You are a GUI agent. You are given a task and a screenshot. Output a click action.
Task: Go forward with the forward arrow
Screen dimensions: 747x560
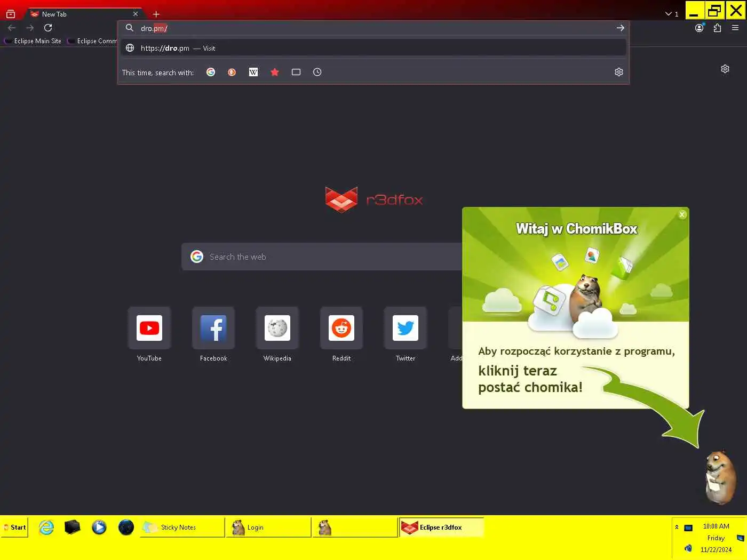click(x=30, y=28)
